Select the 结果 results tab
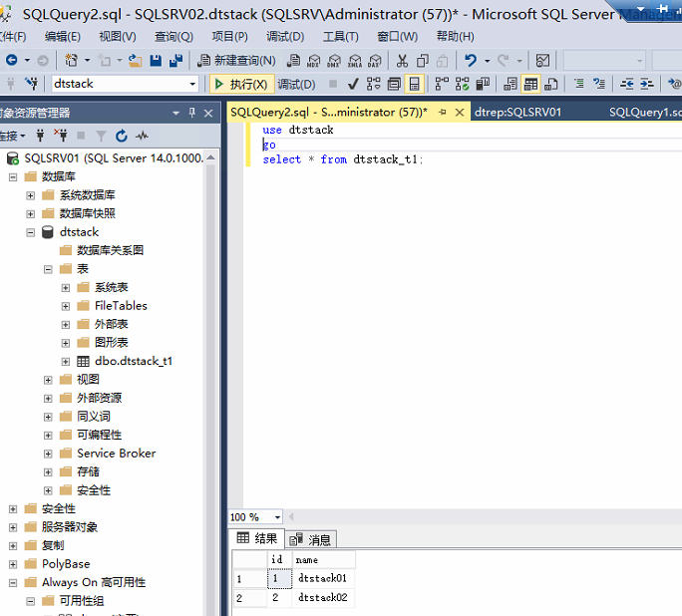This screenshot has width=682, height=616. pos(257,538)
